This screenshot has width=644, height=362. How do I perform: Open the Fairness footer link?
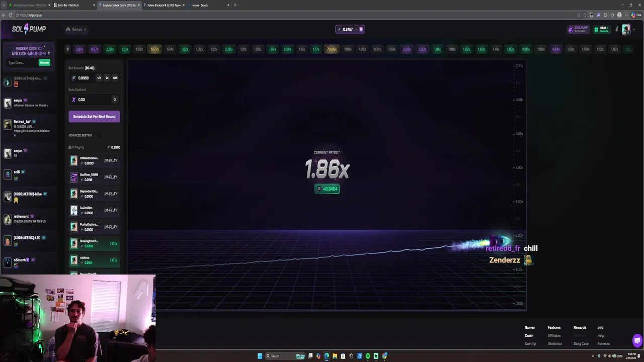click(603, 343)
